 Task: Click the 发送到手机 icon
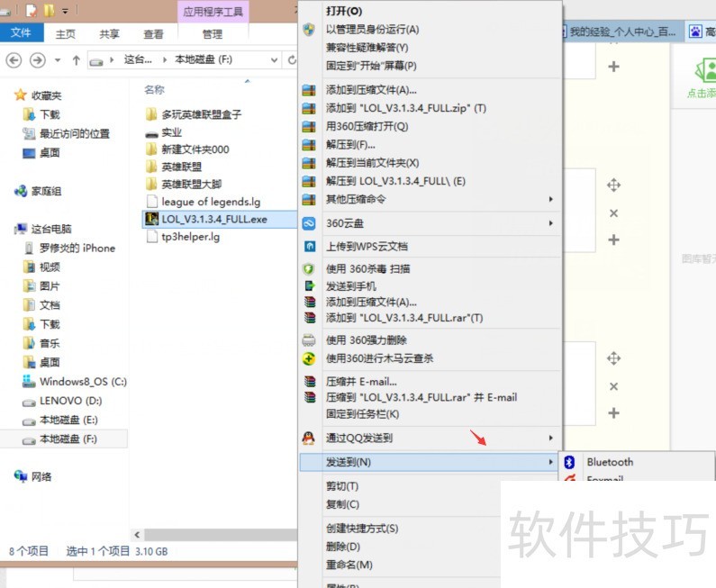(x=310, y=285)
